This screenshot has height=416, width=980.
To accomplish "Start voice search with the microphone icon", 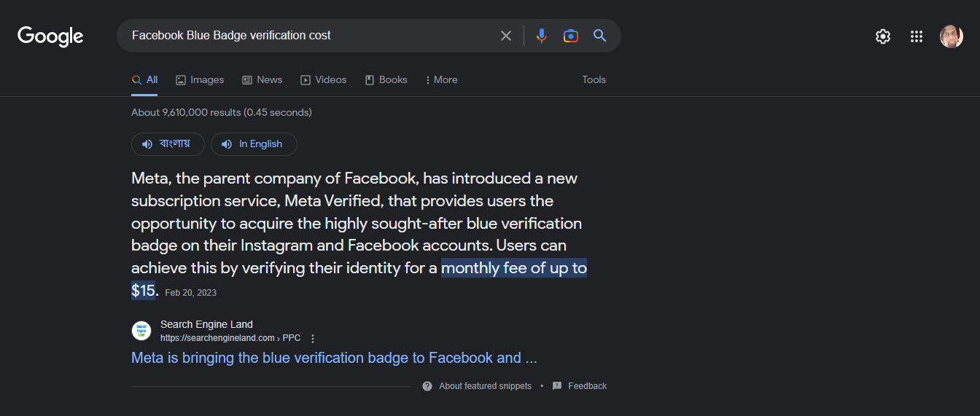I will click(541, 36).
